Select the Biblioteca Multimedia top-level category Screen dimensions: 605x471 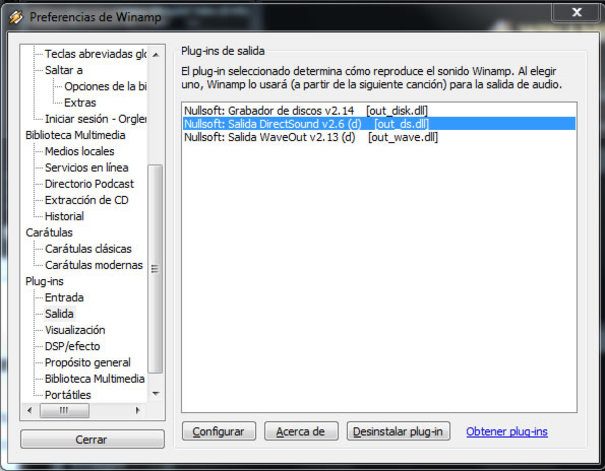click(75, 135)
